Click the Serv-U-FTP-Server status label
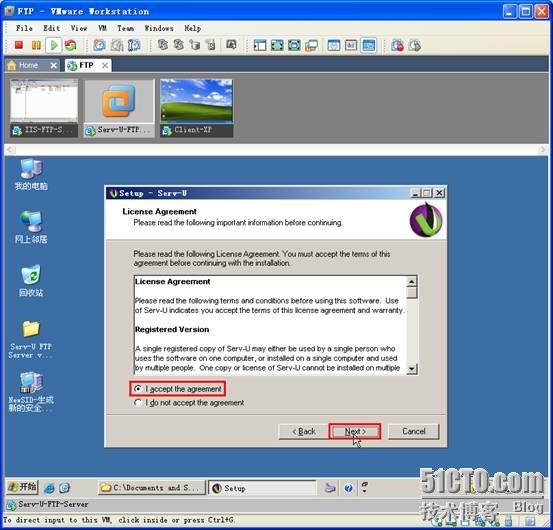Image resolution: width=553 pixels, height=530 pixels. pyautogui.click(x=53, y=504)
